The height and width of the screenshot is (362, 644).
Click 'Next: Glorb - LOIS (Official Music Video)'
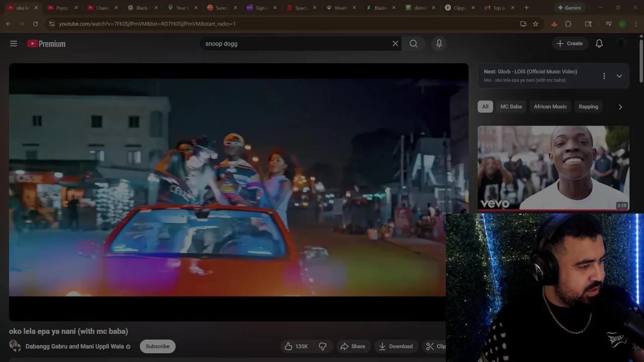530,71
